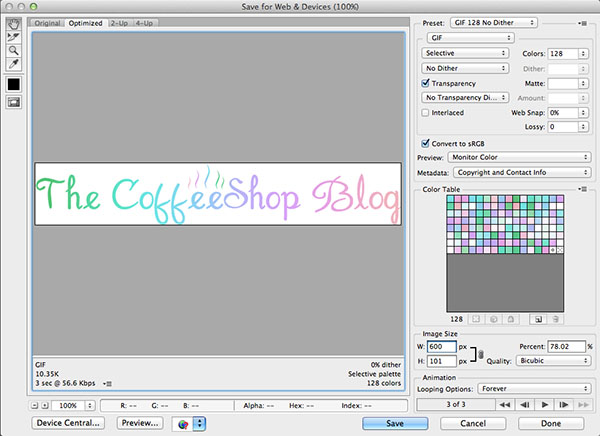Uncheck the Transparency checkbox
600x436 pixels.
[425, 83]
